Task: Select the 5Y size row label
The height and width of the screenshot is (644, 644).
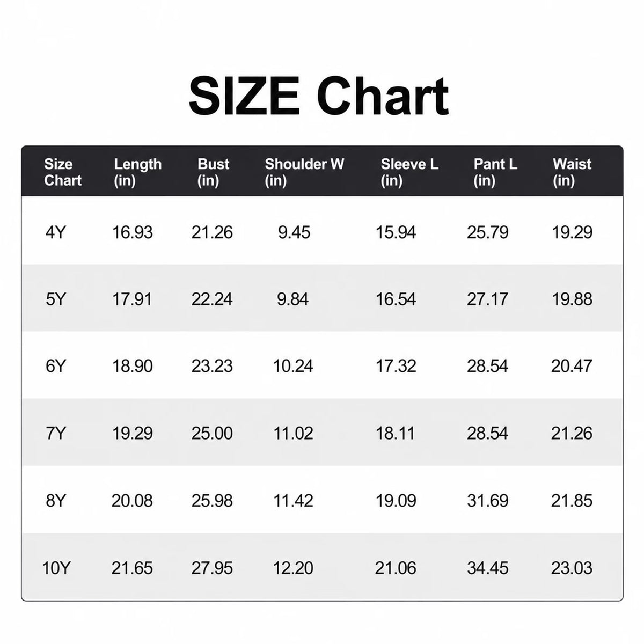Action: pos(55,299)
